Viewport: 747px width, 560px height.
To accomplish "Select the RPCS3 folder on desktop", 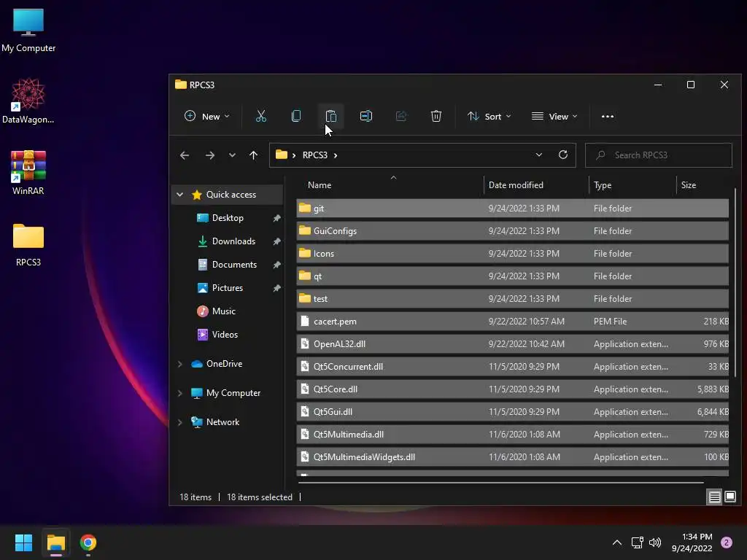I will pos(28,245).
